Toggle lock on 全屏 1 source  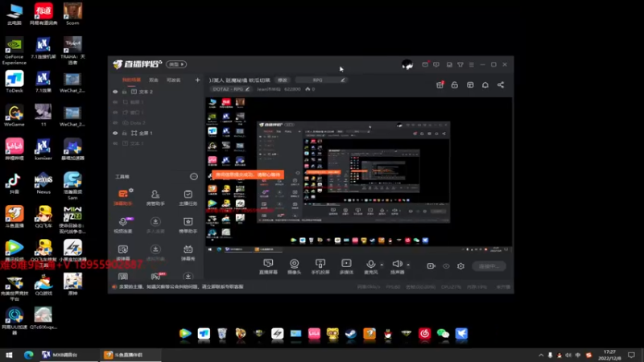(x=125, y=133)
